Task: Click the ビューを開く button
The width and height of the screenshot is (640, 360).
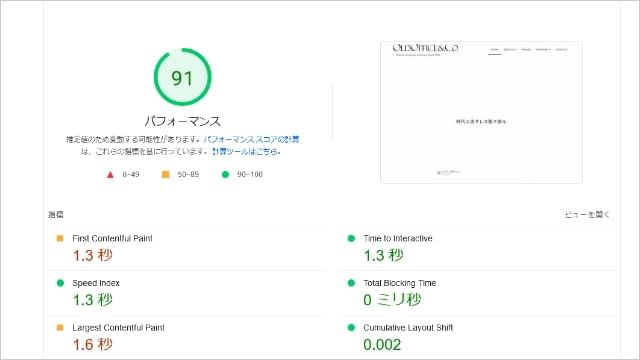Action: point(587,215)
